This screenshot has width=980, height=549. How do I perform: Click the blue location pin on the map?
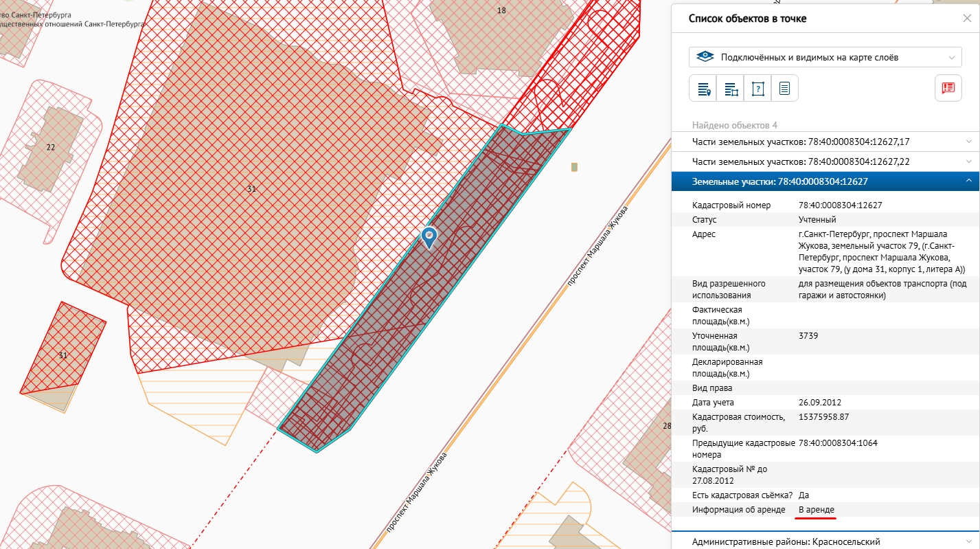pos(429,237)
